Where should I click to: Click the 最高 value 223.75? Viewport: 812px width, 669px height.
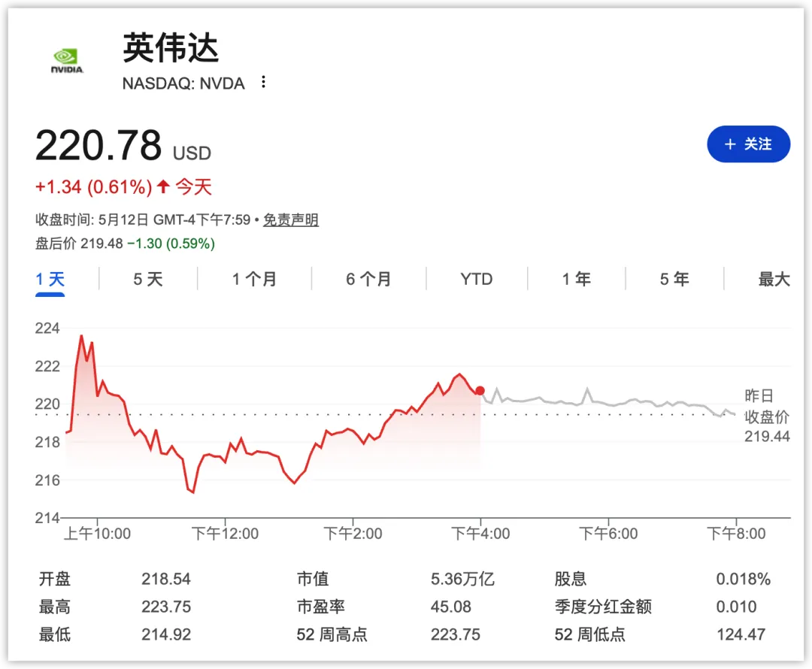pyautogui.click(x=166, y=607)
